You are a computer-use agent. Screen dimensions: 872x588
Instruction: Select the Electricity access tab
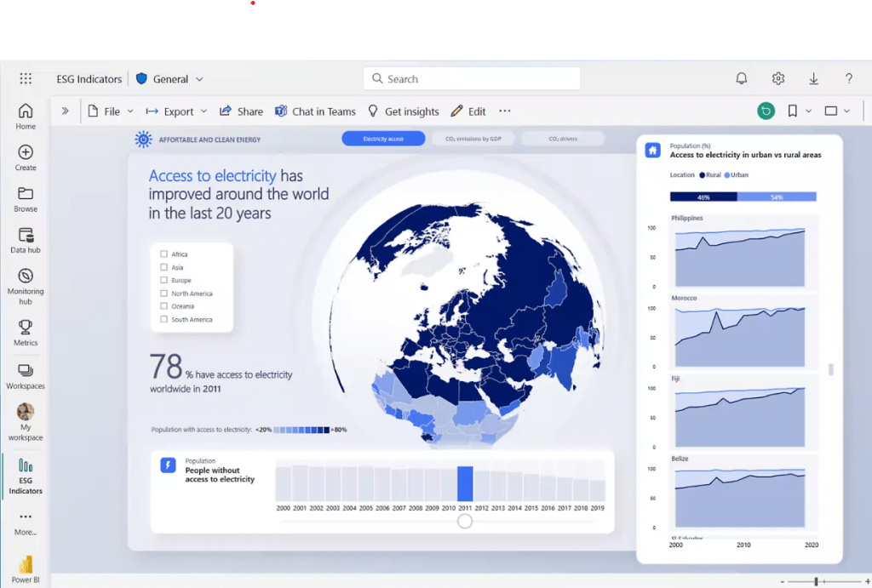383,139
